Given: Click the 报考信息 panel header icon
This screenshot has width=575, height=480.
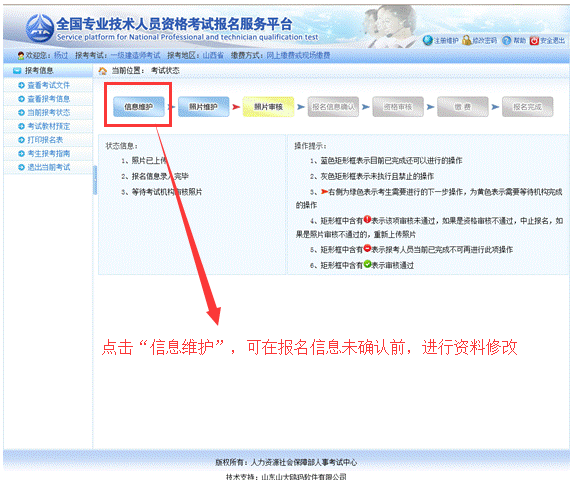Looking at the screenshot, I should pos(17,71).
